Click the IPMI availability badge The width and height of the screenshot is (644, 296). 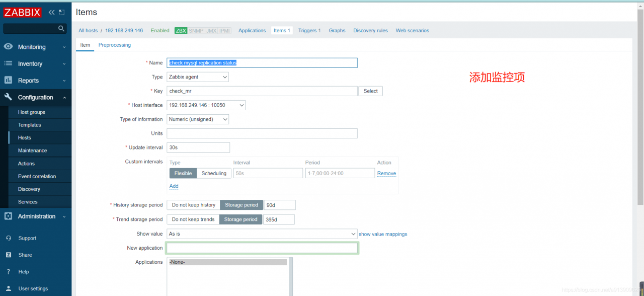pos(224,31)
